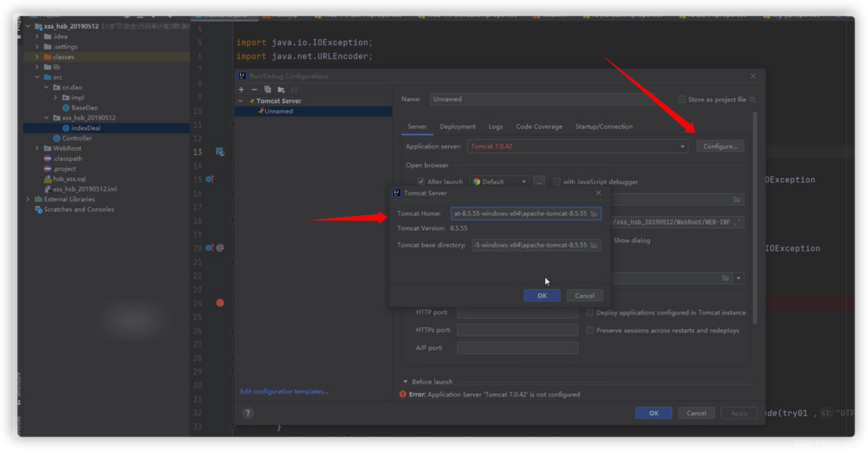Switch to Code Coverage tab
The width and height of the screenshot is (868, 450).
[539, 127]
